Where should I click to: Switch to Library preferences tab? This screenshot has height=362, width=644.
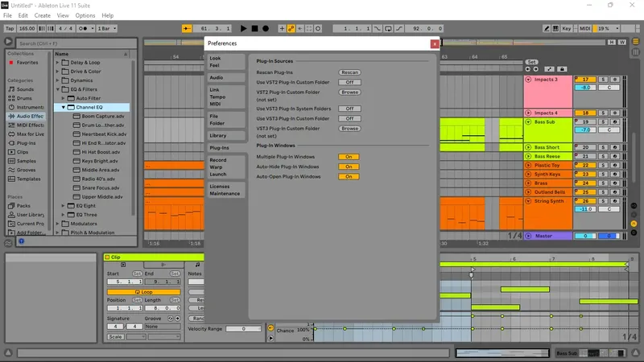(226, 135)
